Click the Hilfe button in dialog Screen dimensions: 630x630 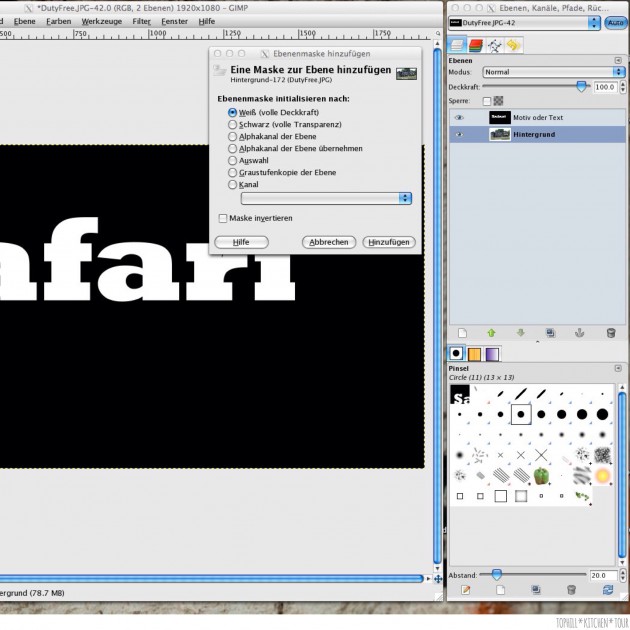coord(241,242)
